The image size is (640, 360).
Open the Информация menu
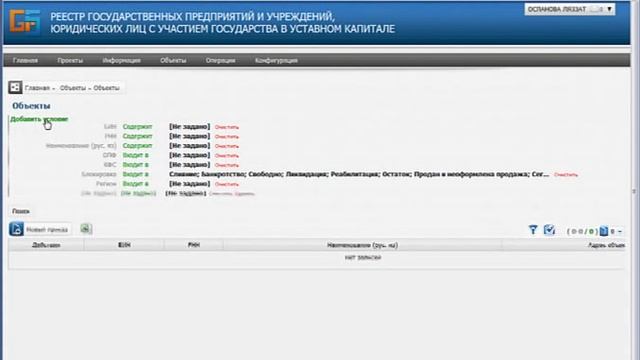click(x=122, y=60)
